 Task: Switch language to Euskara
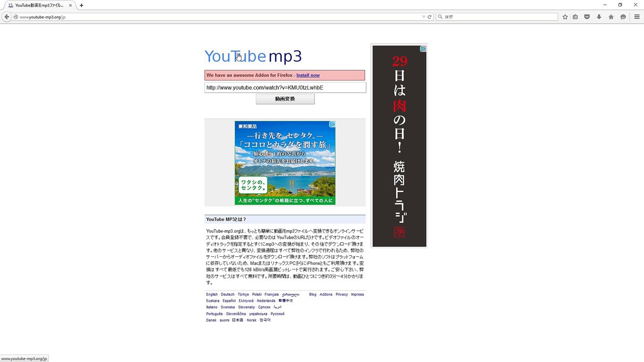213,301
